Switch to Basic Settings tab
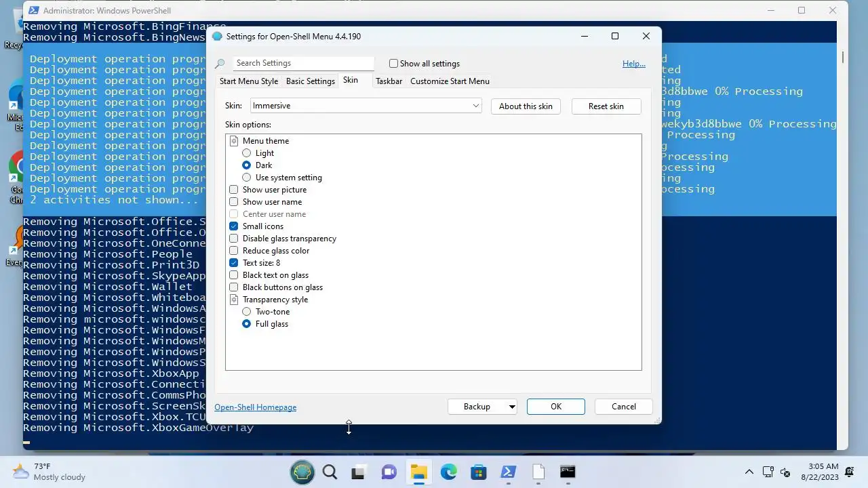 point(311,81)
